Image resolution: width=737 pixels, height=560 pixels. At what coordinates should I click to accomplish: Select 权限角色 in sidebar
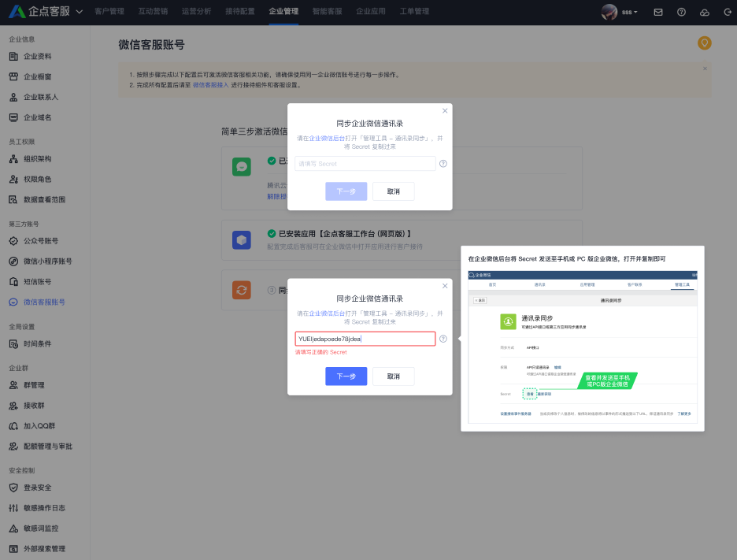tap(38, 179)
